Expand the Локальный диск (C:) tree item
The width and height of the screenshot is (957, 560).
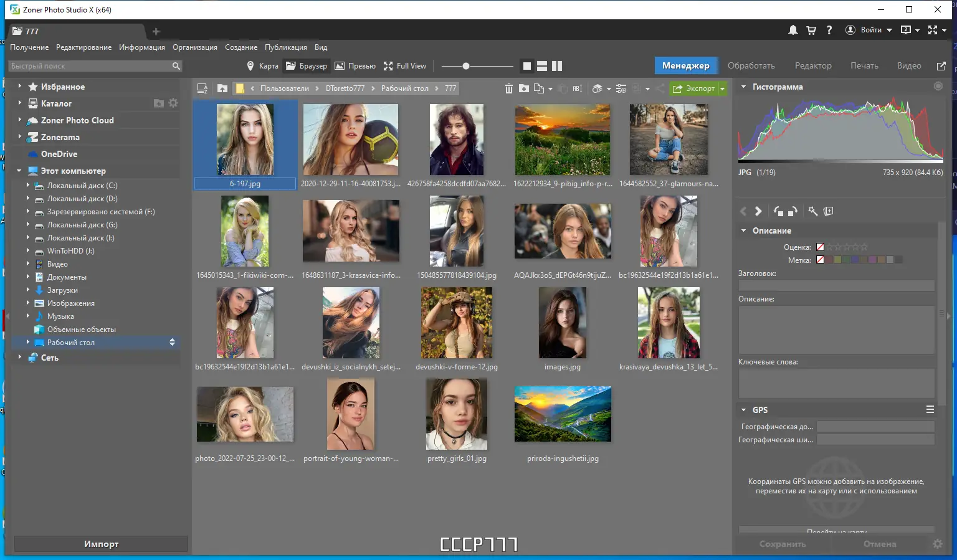pyautogui.click(x=27, y=185)
